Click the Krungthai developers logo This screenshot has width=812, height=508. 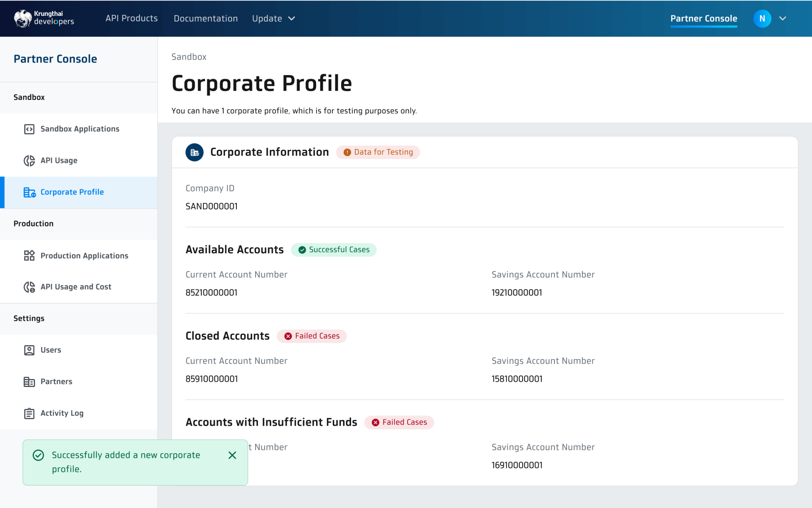(44, 18)
